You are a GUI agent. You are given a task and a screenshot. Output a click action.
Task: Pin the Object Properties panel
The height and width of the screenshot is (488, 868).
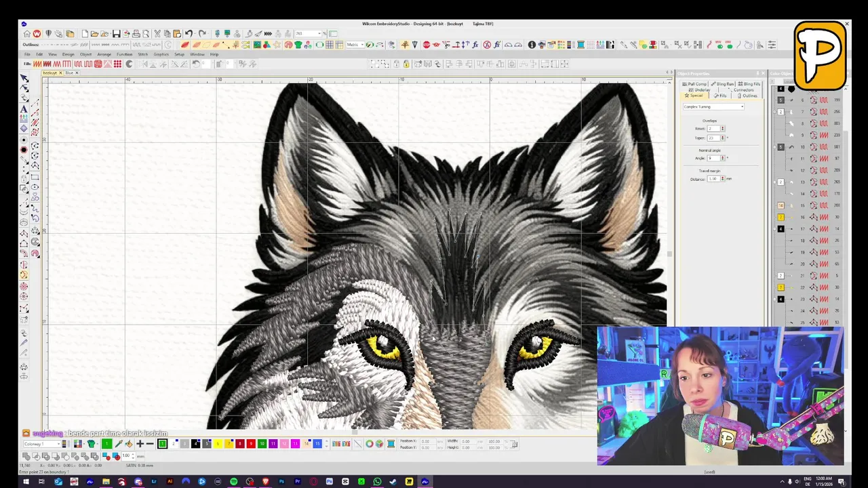click(757, 73)
